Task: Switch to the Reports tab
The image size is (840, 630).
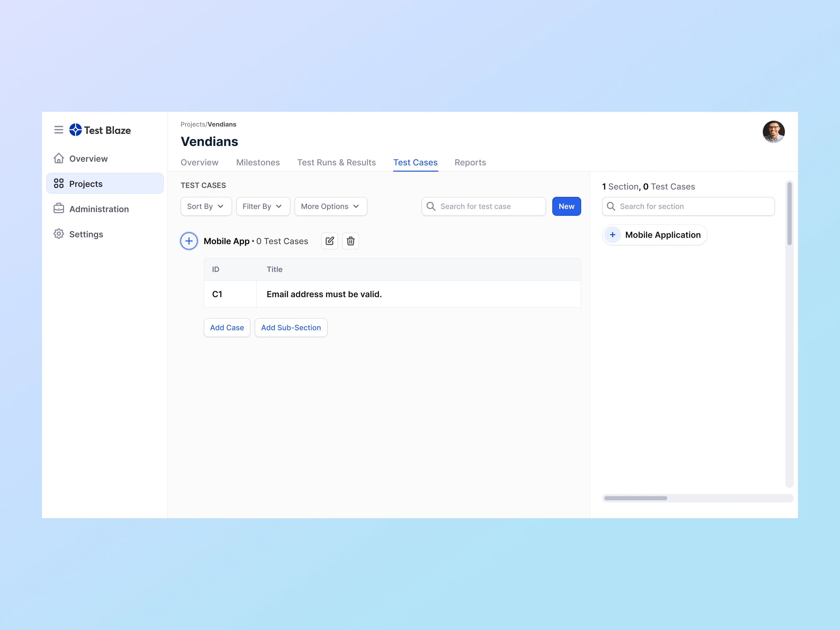Action: coord(470,162)
